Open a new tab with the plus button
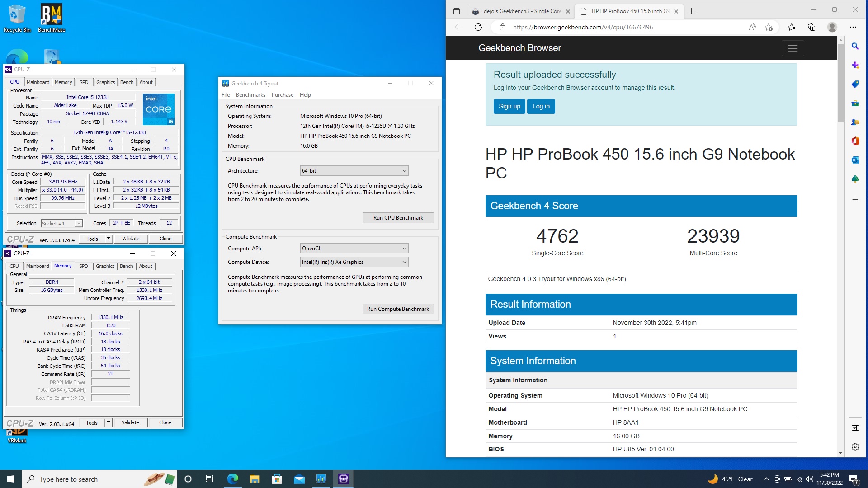Viewport: 868px width, 488px height. tap(691, 11)
